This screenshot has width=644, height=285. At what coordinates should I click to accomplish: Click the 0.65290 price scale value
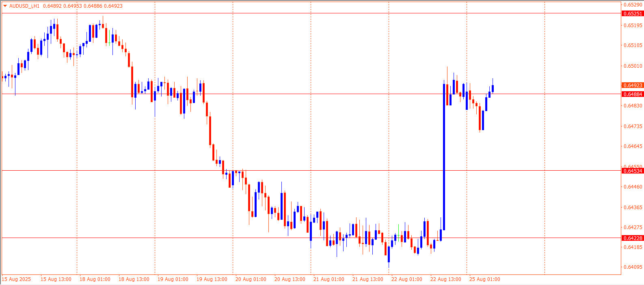pos(633,5)
